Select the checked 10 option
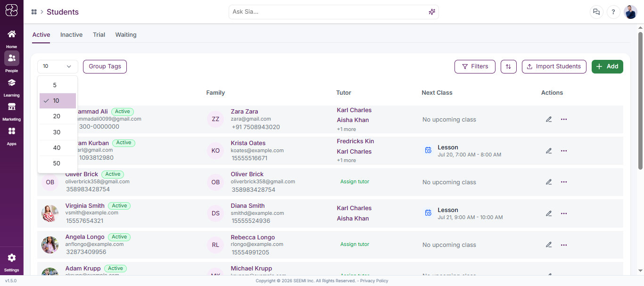Image resolution: width=644 pixels, height=286 pixels. point(58,101)
